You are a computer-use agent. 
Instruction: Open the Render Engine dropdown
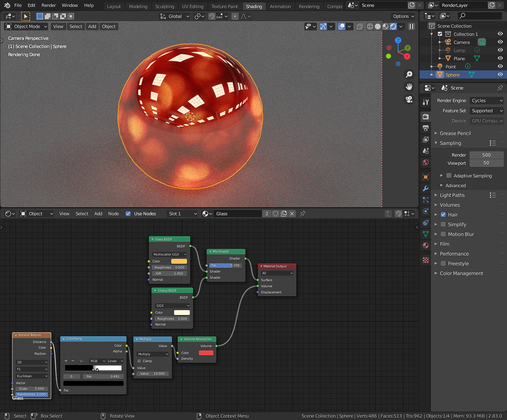coord(486,100)
